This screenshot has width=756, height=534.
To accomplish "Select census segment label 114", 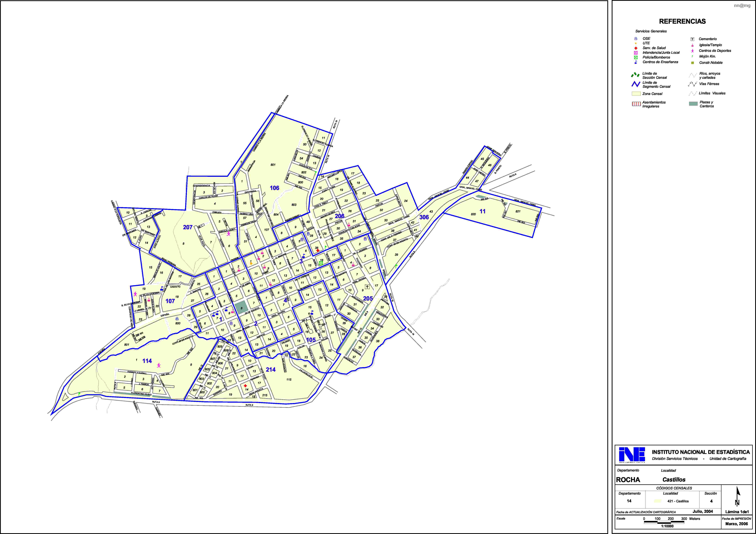I will 147,361.
